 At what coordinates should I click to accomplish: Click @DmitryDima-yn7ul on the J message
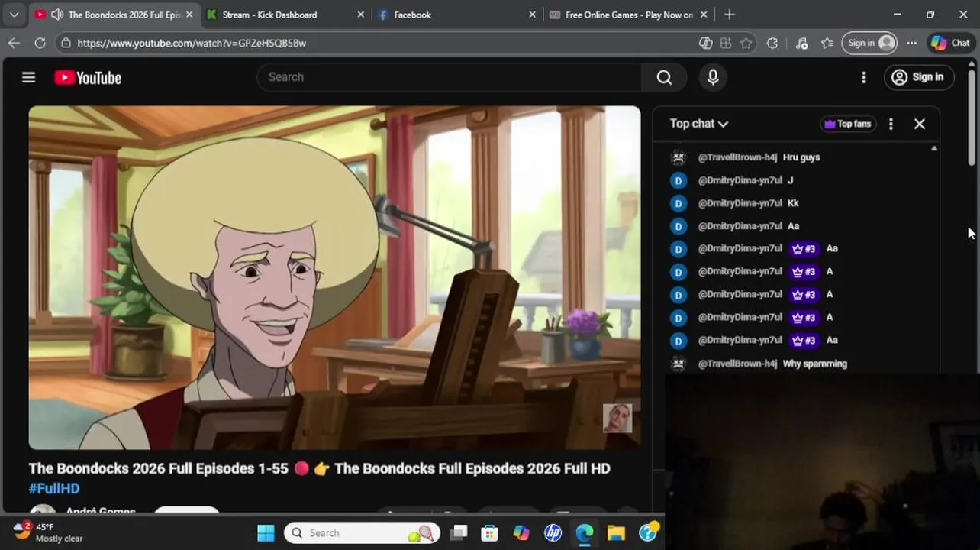tap(740, 180)
